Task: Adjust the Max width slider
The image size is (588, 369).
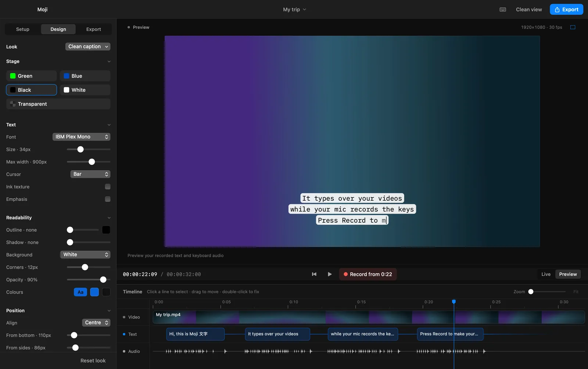Action: pyautogui.click(x=89, y=162)
